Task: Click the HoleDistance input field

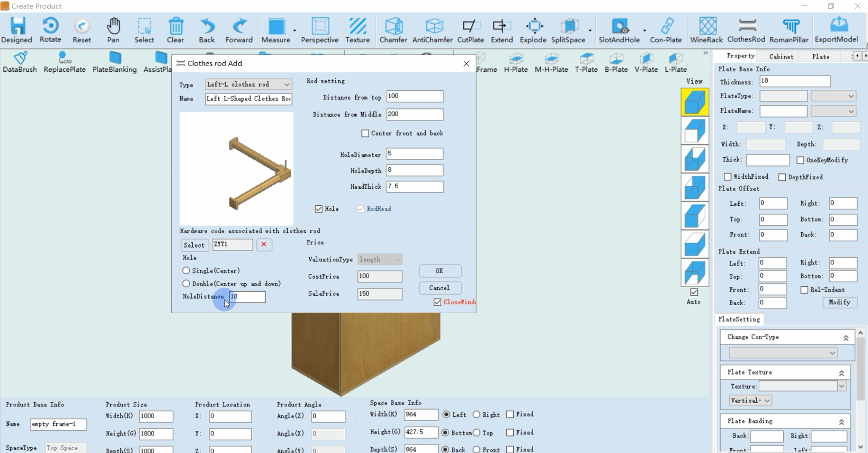Action: click(x=247, y=297)
